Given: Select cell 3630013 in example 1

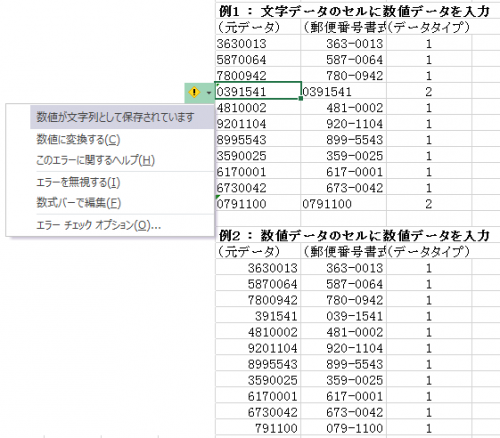Looking at the screenshot, I should 258,43.
